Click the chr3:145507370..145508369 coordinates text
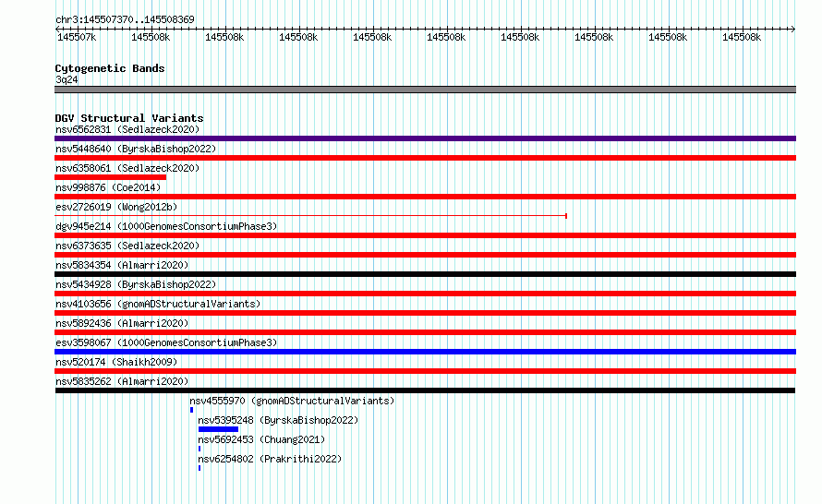The image size is (822, 504). [125, 19]
